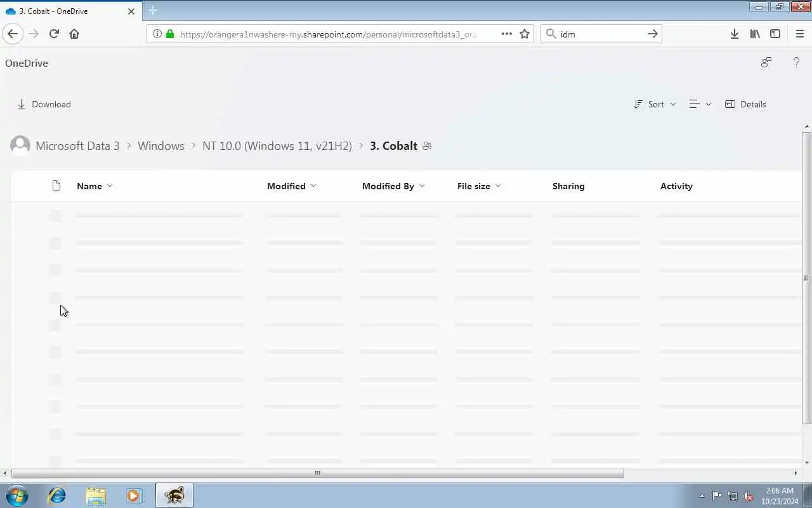
Task: Download the current folder
Action: 44,104
